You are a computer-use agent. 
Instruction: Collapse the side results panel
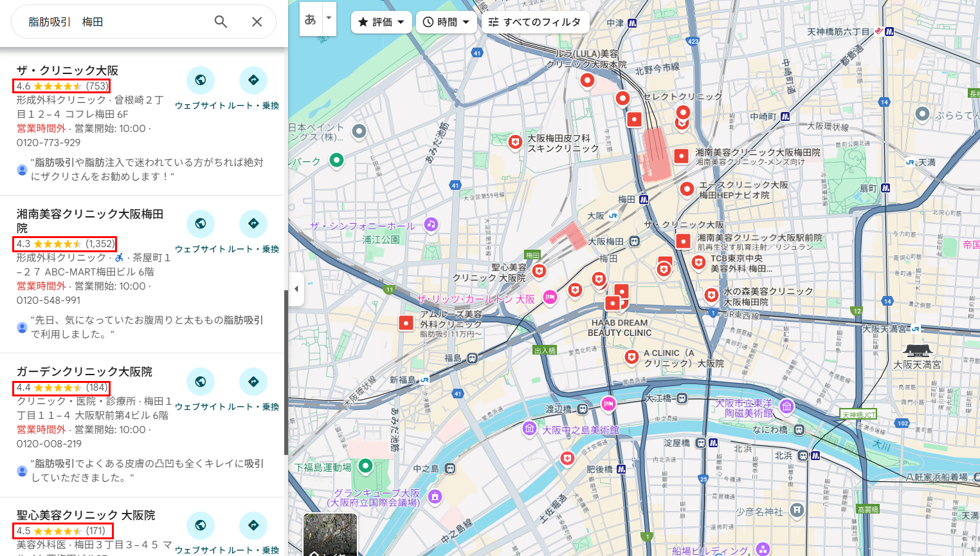(x=296, y=289)
